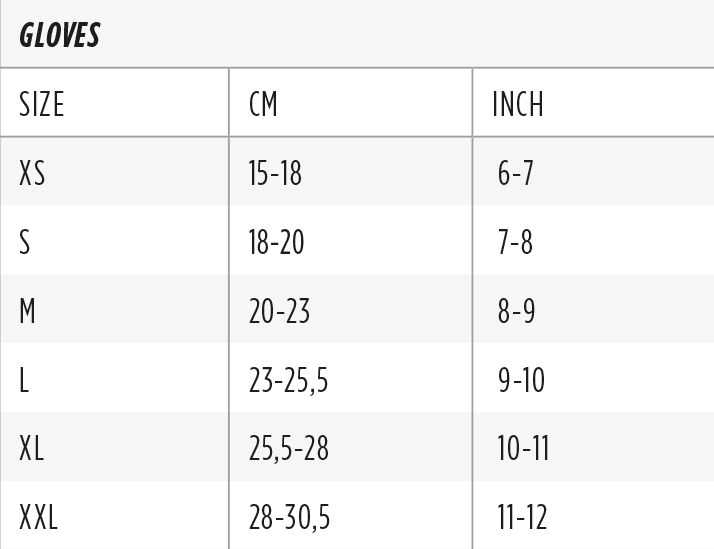The height and width of the screenshot is (549, 714).
Task: Click the 9-10 inch value
Action: pos(521,380)
